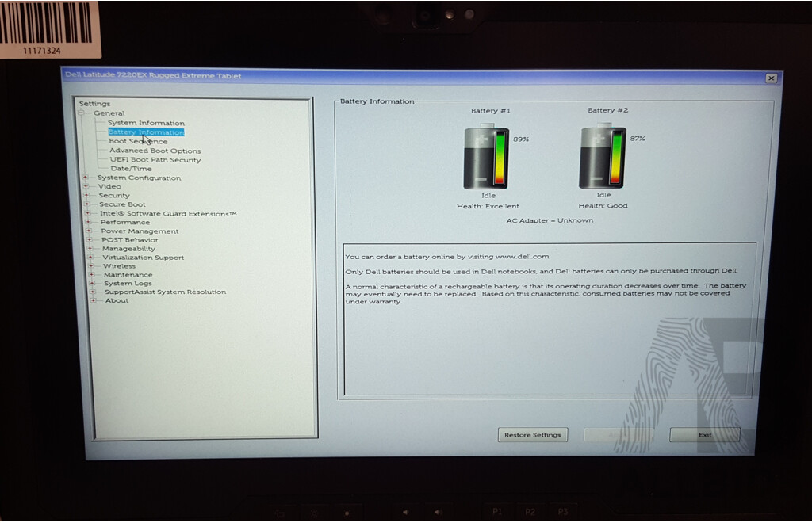Viewport: 812px width, 523px height.
Task: Expand the About node
Action: (x=93, y=300)
